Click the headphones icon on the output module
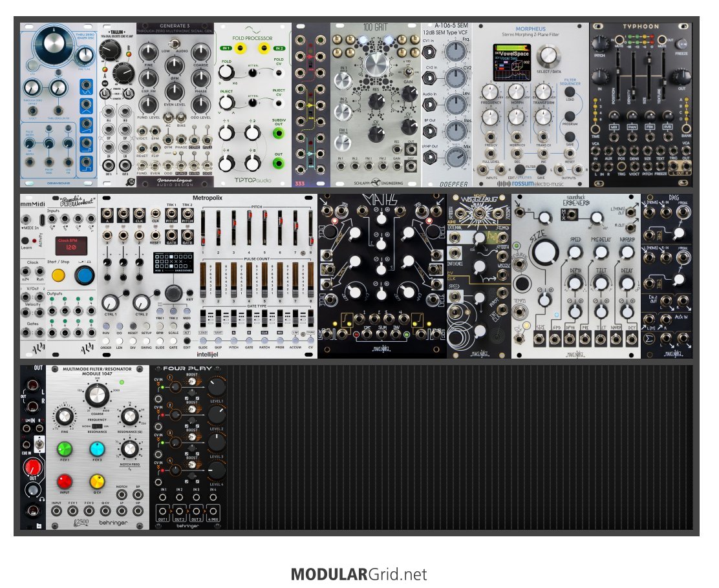This screenshot has height=588, width=719. coord(43,499)
